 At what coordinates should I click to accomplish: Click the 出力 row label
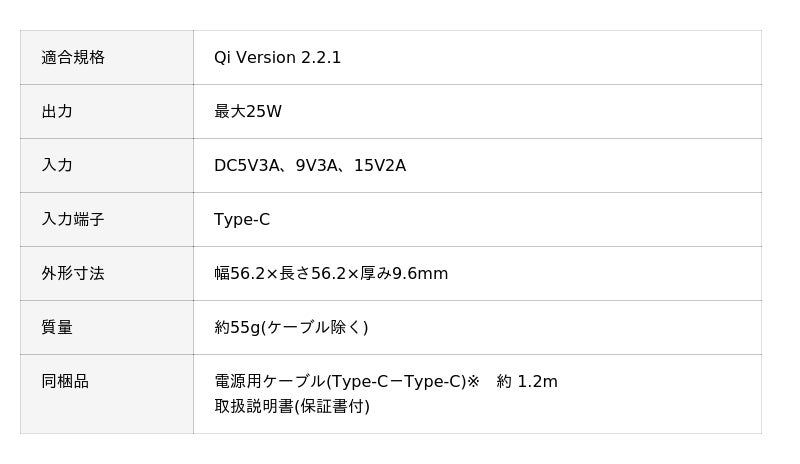[57, 112]
